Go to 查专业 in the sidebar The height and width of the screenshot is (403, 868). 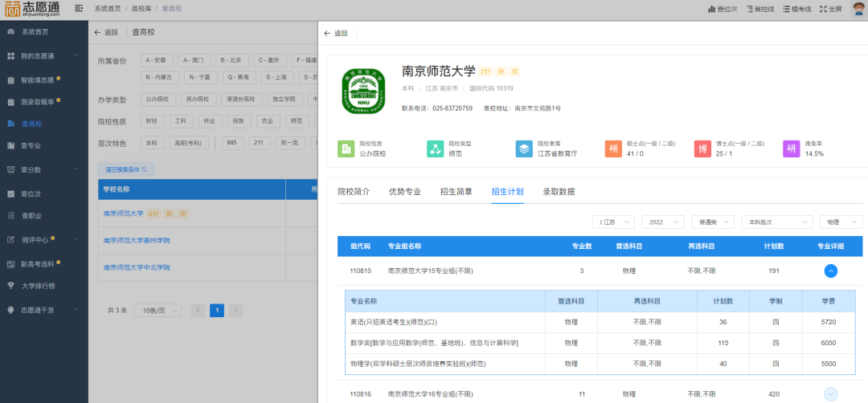(31, 146)
